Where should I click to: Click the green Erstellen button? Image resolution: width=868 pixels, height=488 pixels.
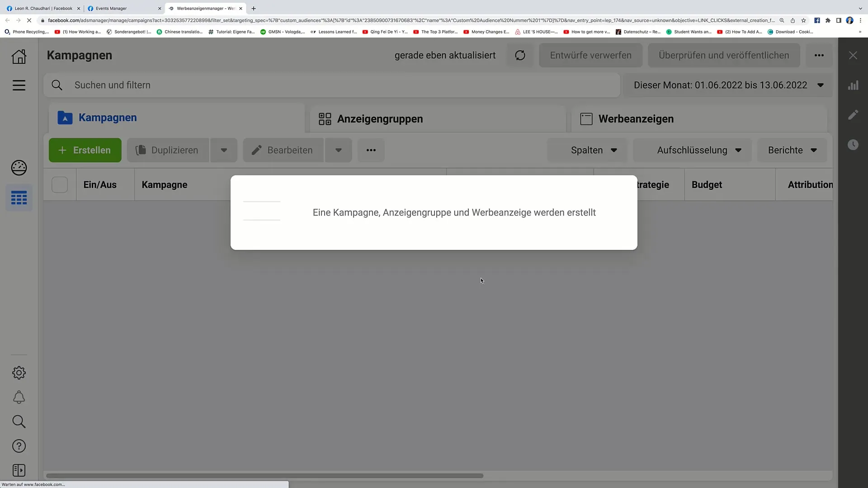(85, 150)
